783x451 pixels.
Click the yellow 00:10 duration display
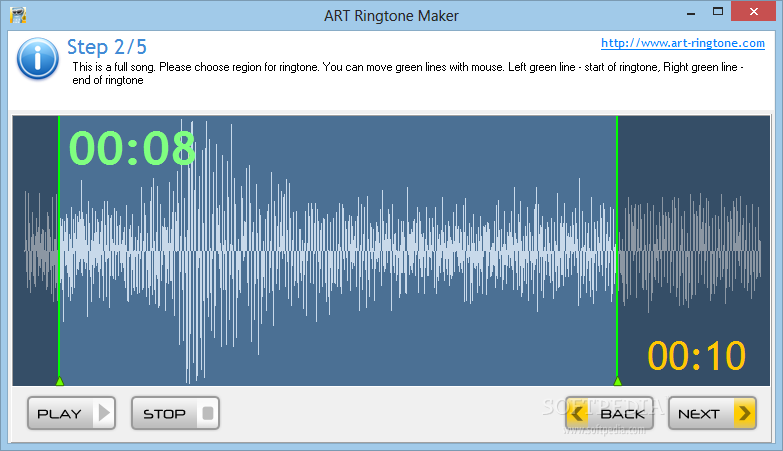pyautogui.click(x=696, y=356)
